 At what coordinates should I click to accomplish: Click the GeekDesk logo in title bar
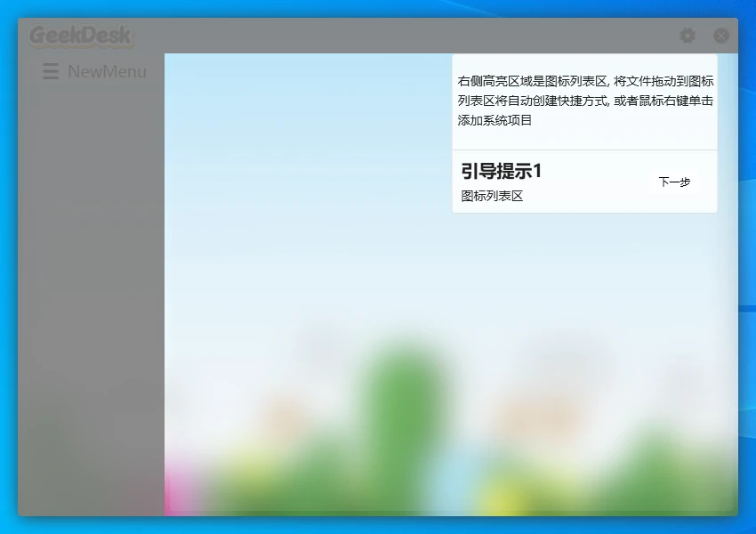coord(80,36)
